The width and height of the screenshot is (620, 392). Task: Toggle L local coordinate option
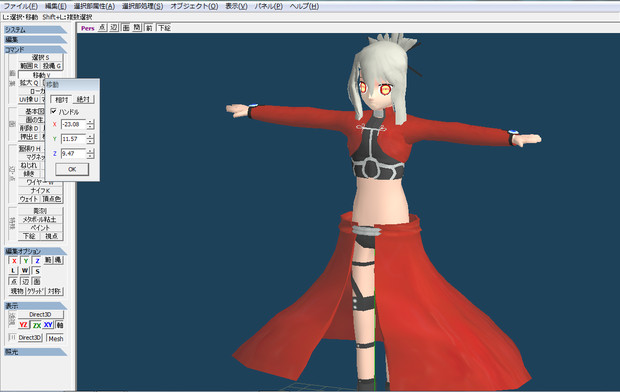[x=13, y=271]
